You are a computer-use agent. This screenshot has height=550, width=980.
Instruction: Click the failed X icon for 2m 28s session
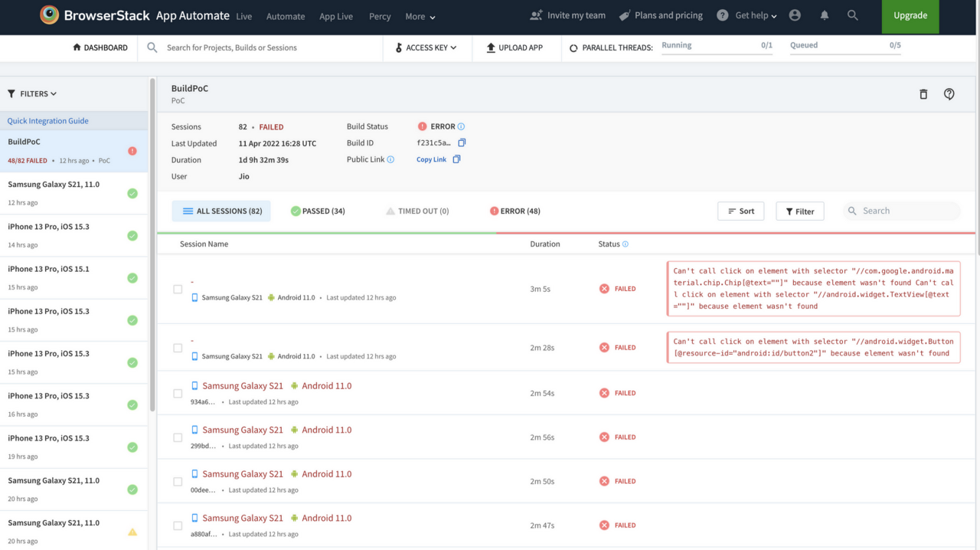pos(604,347)
